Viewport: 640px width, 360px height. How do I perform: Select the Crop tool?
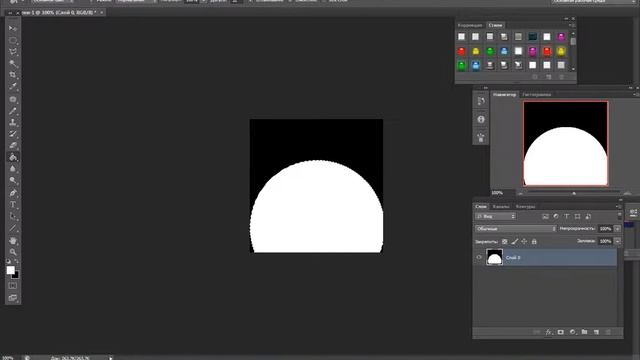tap(13, 75)
